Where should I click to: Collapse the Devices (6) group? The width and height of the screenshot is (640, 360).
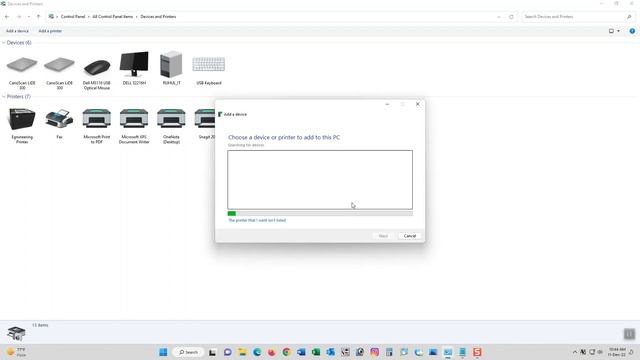click(4, 42)
